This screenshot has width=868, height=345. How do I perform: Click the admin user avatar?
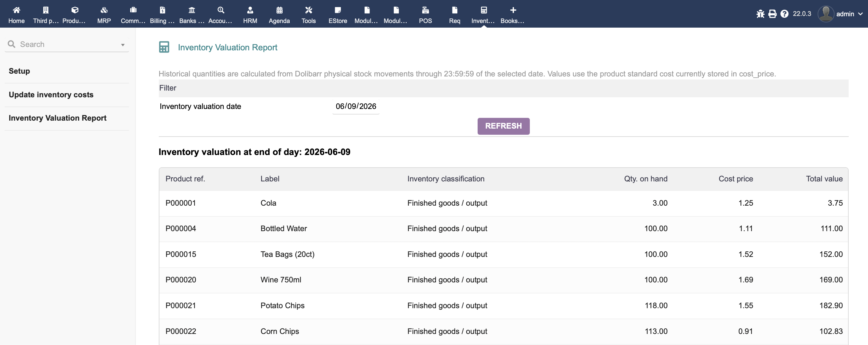click(826, 14)
